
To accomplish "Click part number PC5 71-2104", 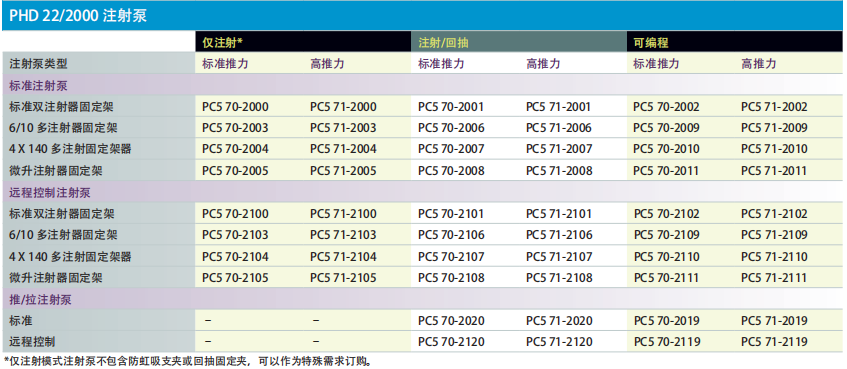I will point(343,257).
